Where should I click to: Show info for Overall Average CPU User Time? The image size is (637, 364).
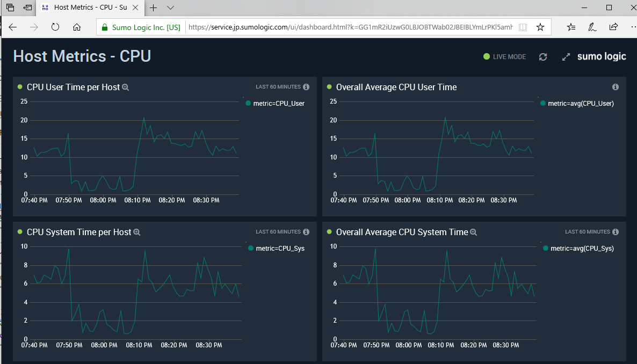(616, 87)
